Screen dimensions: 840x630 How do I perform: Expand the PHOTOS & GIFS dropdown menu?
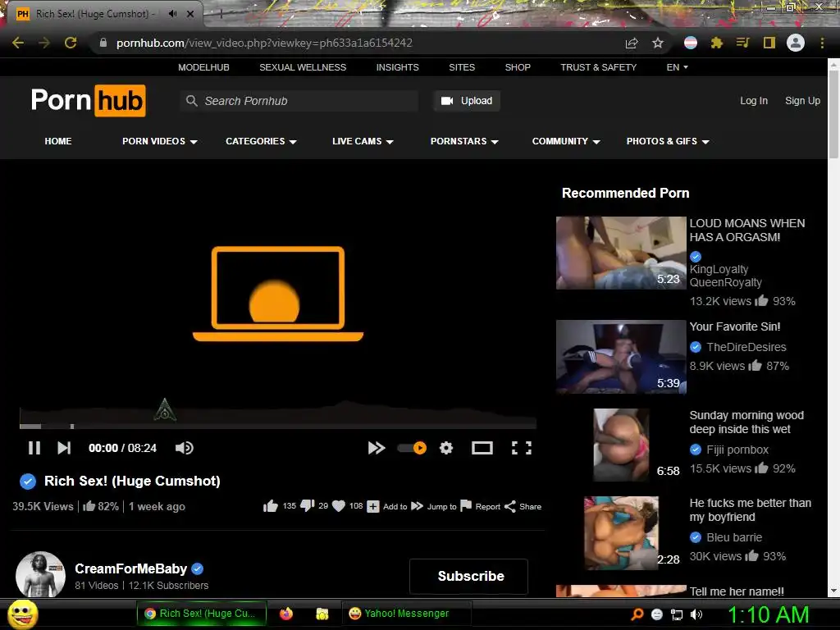click(x=668, y=141)
